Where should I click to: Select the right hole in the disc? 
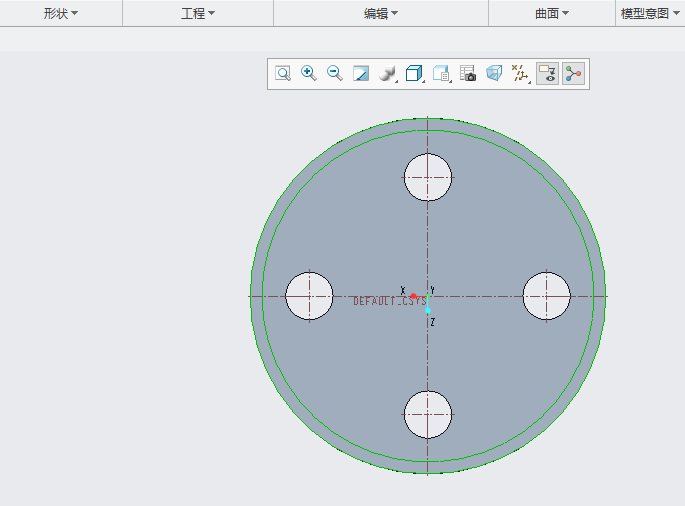547,296
